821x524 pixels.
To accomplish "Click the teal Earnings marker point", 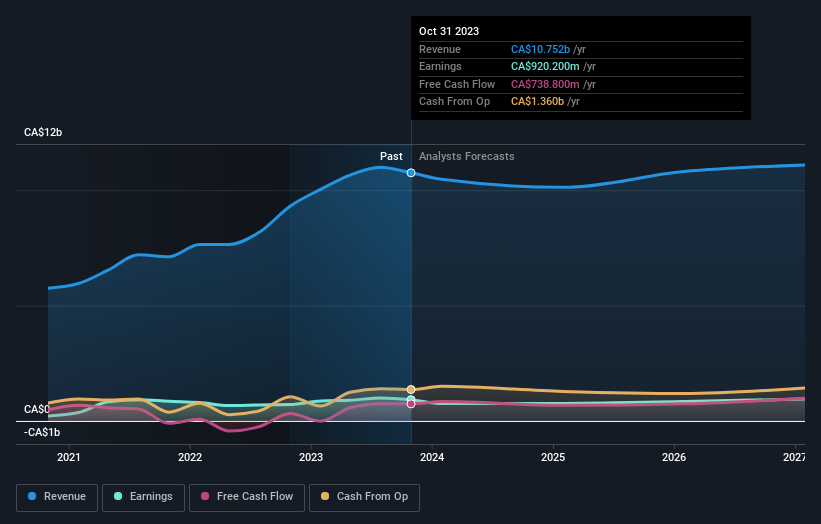I will click(x=411, y=399).
